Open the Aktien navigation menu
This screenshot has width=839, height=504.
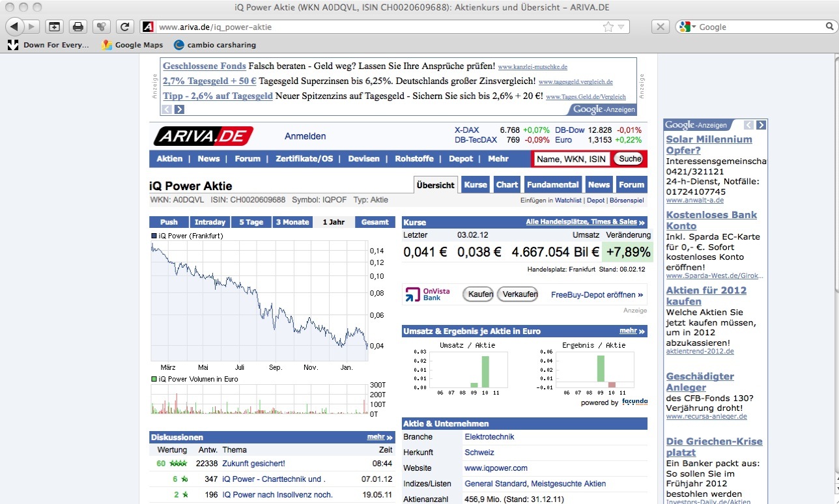(169, 159)
